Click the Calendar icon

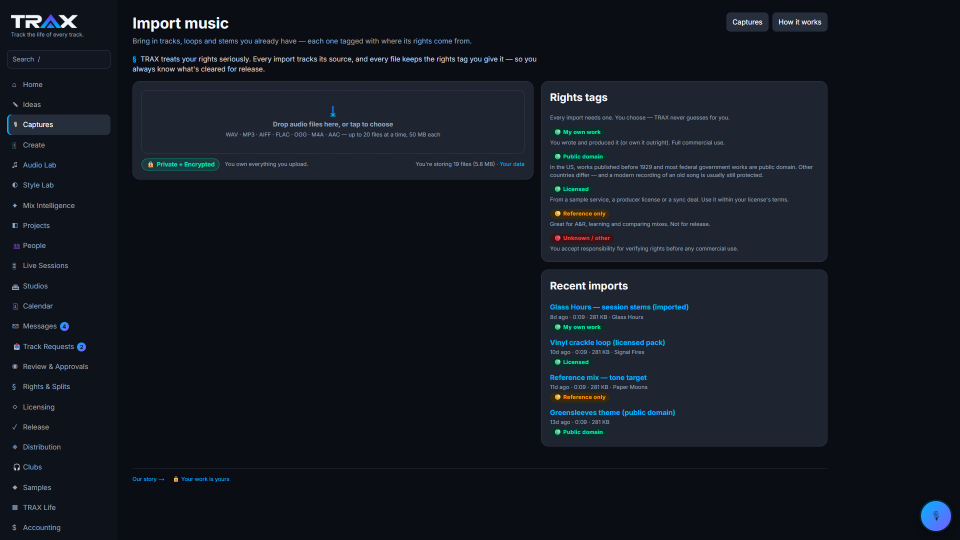15,306
